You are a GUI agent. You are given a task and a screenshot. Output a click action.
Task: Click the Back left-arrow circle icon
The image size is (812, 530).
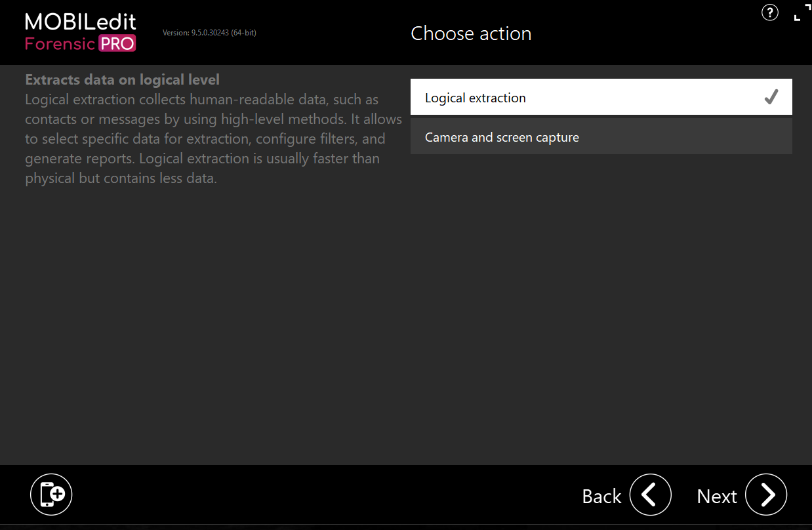650,495
